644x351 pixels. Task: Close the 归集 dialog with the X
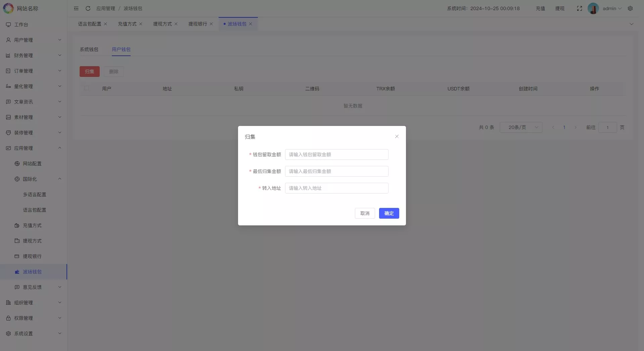click(397, 137)
